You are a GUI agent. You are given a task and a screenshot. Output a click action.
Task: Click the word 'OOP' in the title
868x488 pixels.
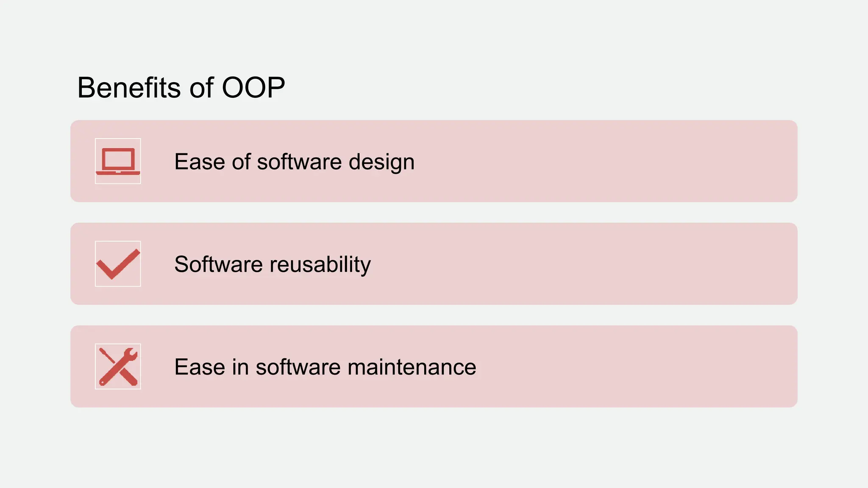253,88
